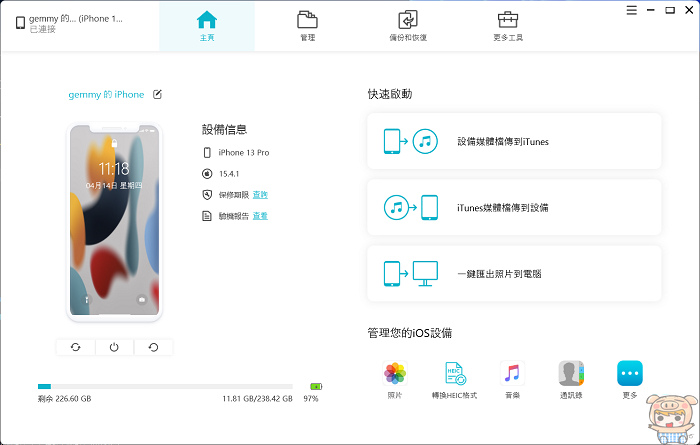Screen dimensions: 700x445
Task: Edit the device name with the pencil icon
Action: pos(156,94)
